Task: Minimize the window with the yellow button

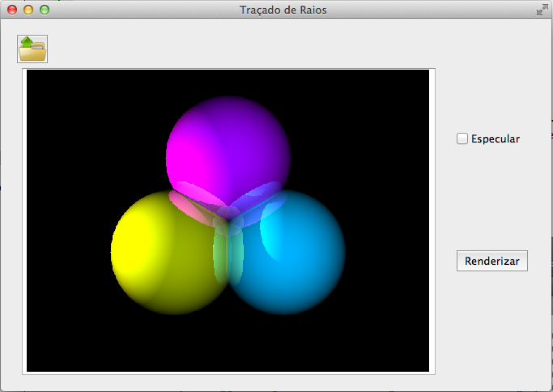Action: [28, 10]
